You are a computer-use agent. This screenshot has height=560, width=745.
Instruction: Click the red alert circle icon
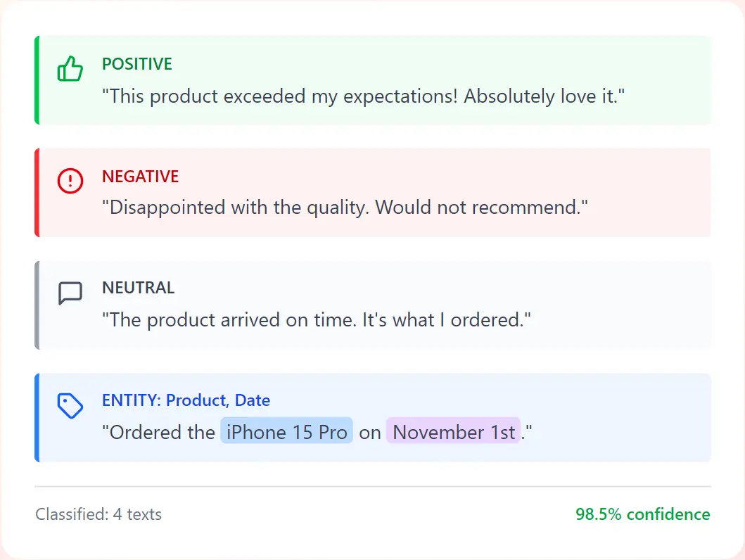pos(70,181)
